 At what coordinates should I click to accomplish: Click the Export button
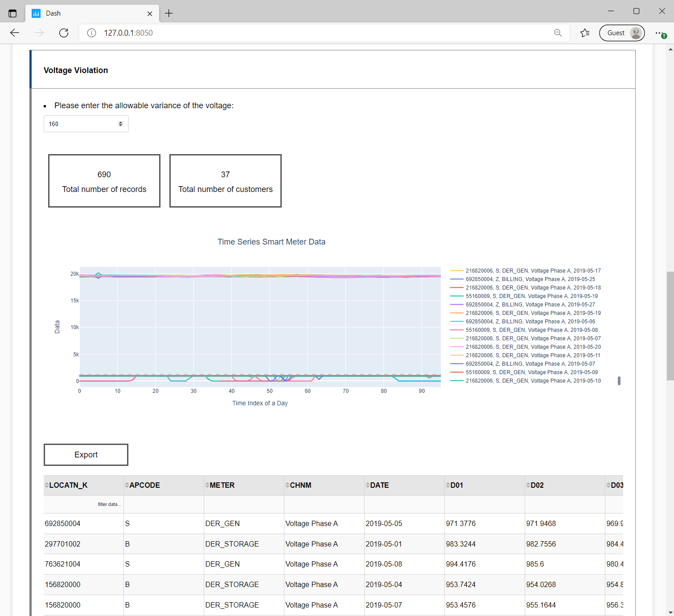point(86,455)
